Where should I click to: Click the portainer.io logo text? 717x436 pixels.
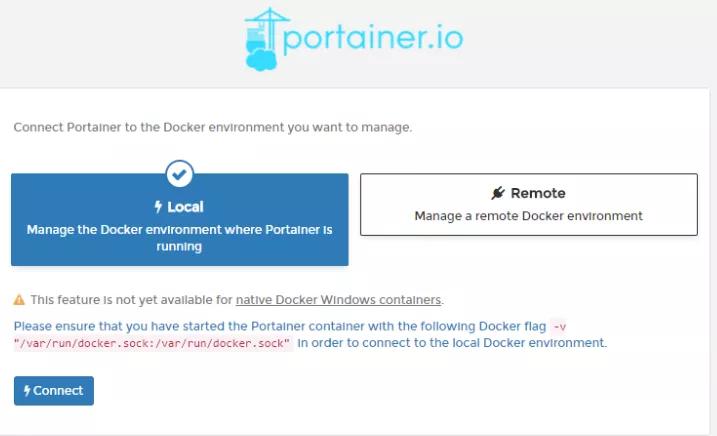pos(374,39)
